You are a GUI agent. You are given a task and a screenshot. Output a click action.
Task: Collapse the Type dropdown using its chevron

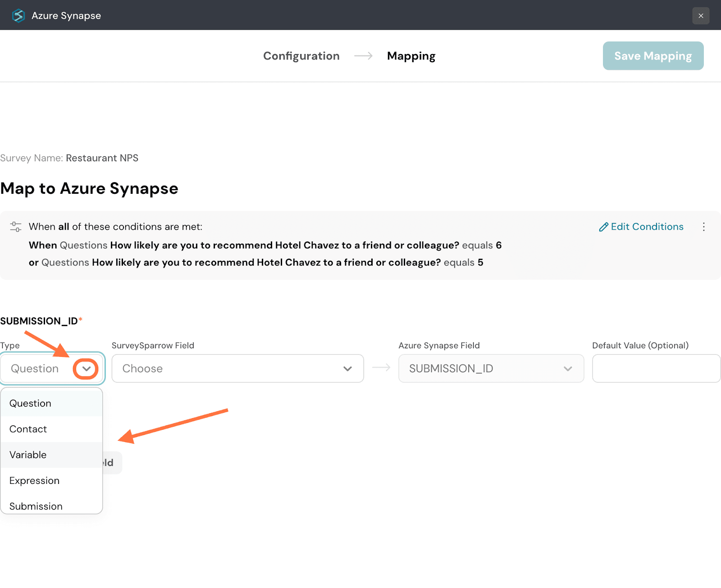(x=86, y=369)
